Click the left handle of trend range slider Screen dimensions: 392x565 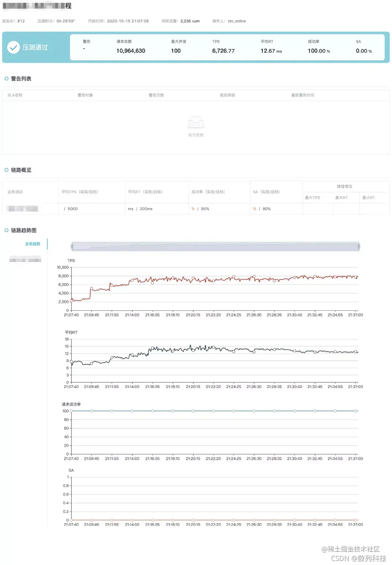(72, 247)
